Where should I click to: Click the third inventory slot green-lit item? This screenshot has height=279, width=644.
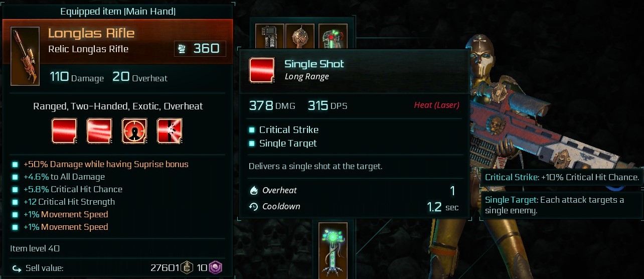click(332, 37)
